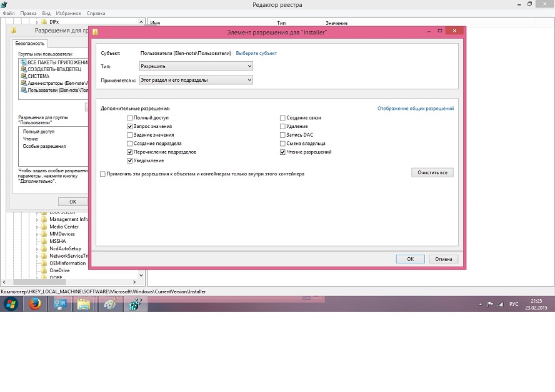This screenshot has width=555, height=392.
Task: Enable Смена владельца permission
Action: pyautogui.click(x=282, y=144)
